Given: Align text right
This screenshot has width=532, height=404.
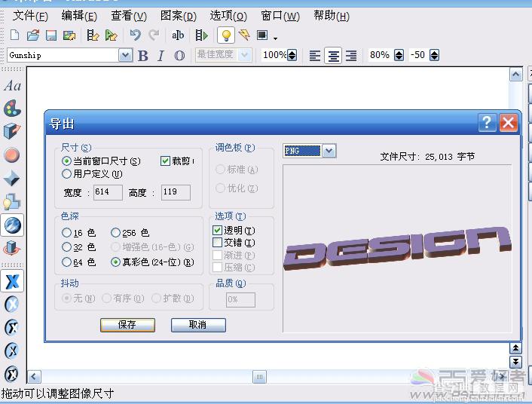Looking at the screenshot, I should click(x=351, y=55).
